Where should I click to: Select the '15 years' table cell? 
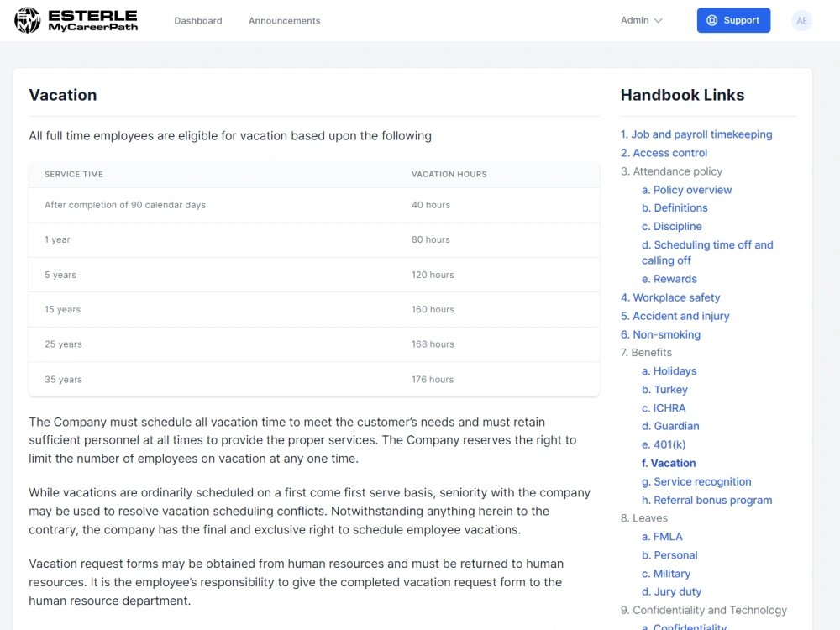tap(63, 310)
